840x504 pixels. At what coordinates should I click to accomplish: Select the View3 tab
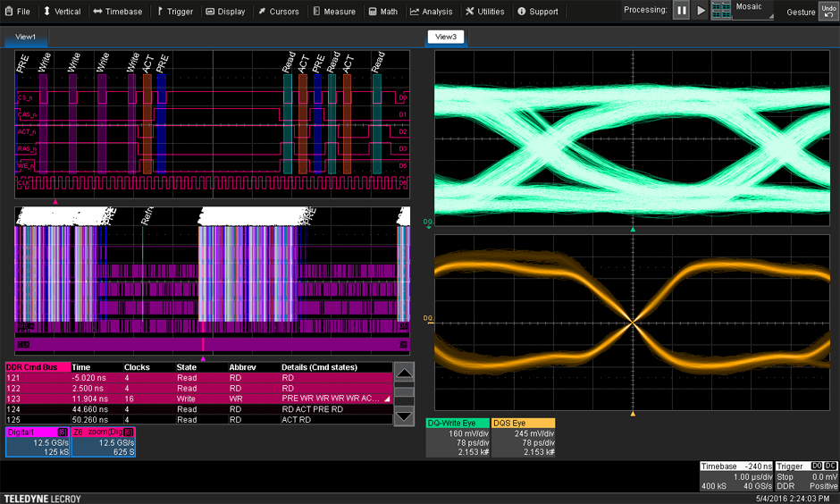[x=445, y=37]
